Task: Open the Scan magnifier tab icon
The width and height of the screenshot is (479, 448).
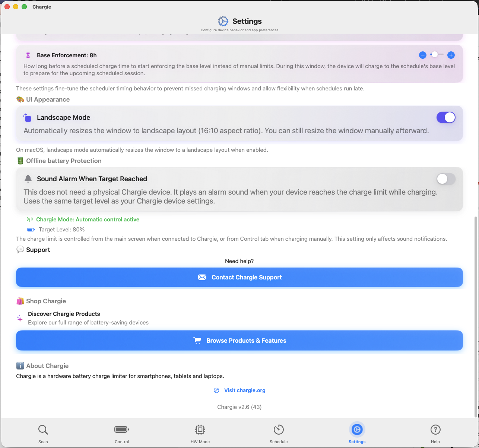Action: (x=43, y=430)
